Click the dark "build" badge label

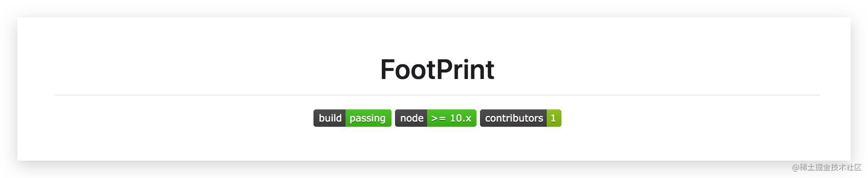pyautogui.click(x=330, y=118)
